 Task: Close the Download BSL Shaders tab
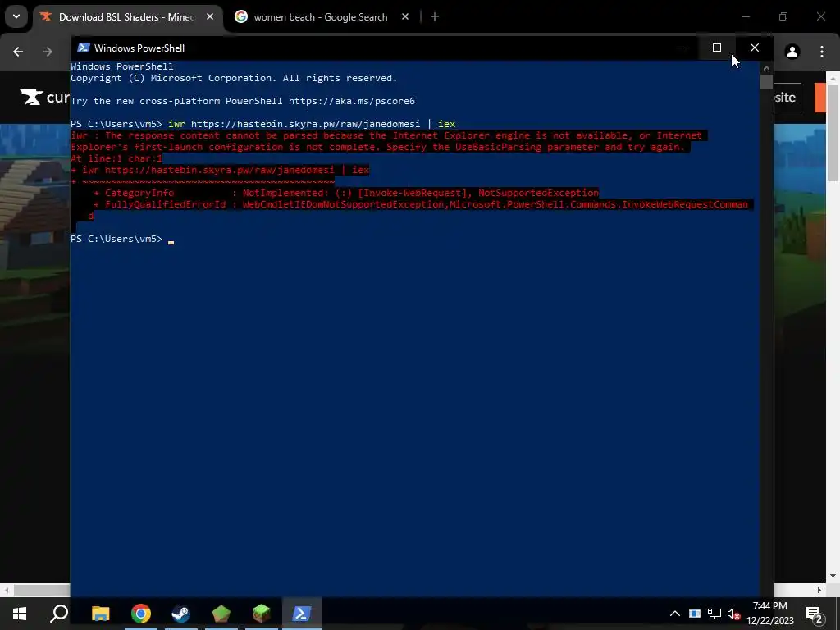click(210, 16)
